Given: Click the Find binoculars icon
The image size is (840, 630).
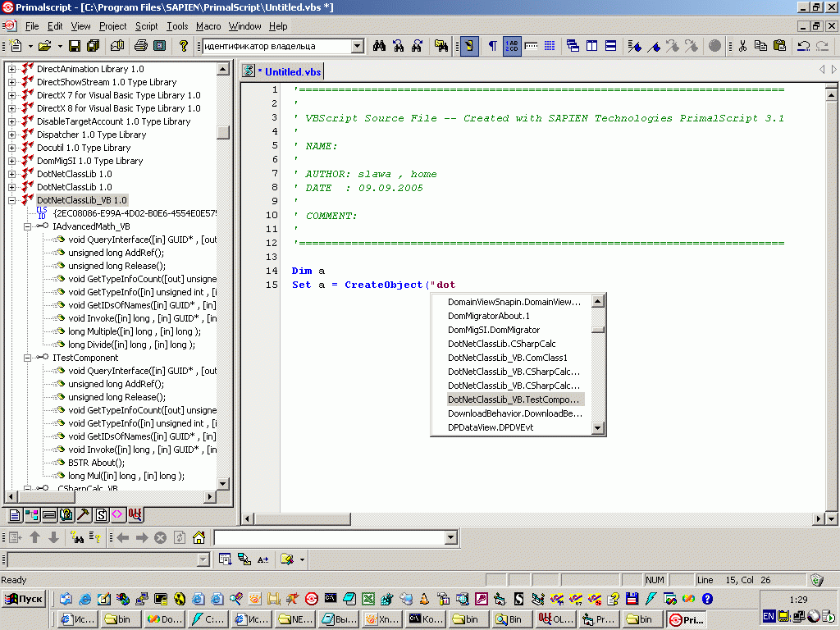Looking at the screenshot, I should (379, 46).
